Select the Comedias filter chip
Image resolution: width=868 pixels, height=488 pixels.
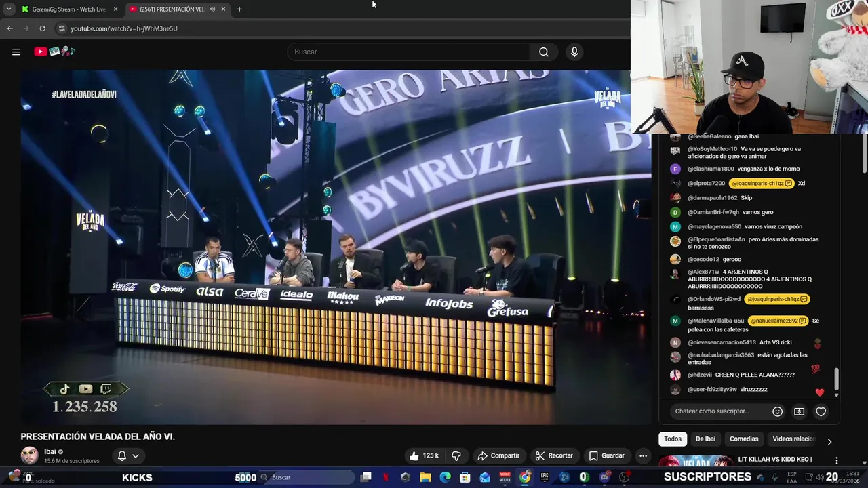(744, 439)
